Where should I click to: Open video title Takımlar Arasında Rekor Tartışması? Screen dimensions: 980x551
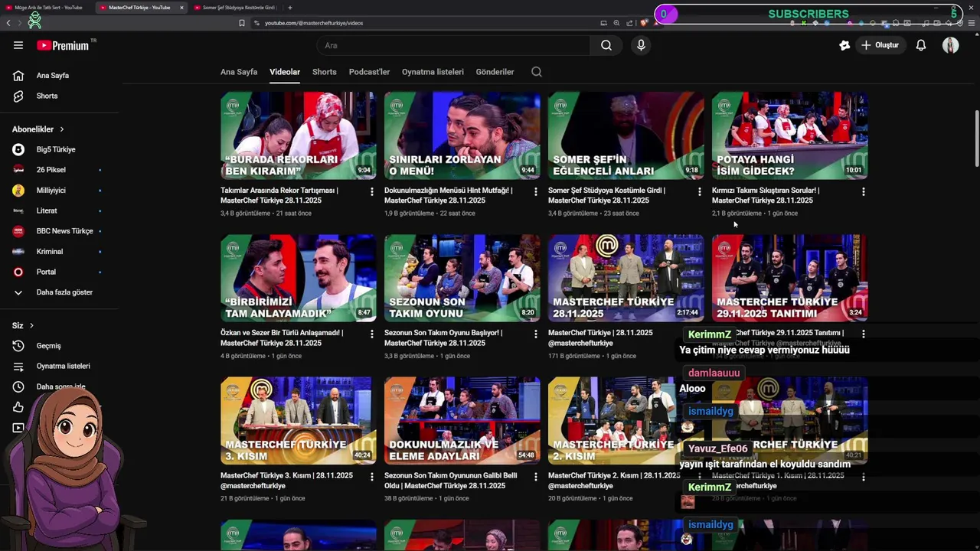(279, 195)
